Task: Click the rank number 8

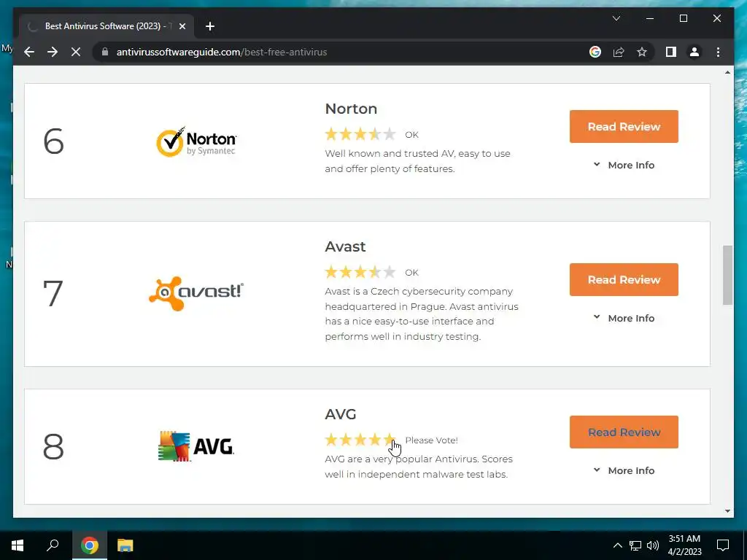Action: click(x=53, y=446)
